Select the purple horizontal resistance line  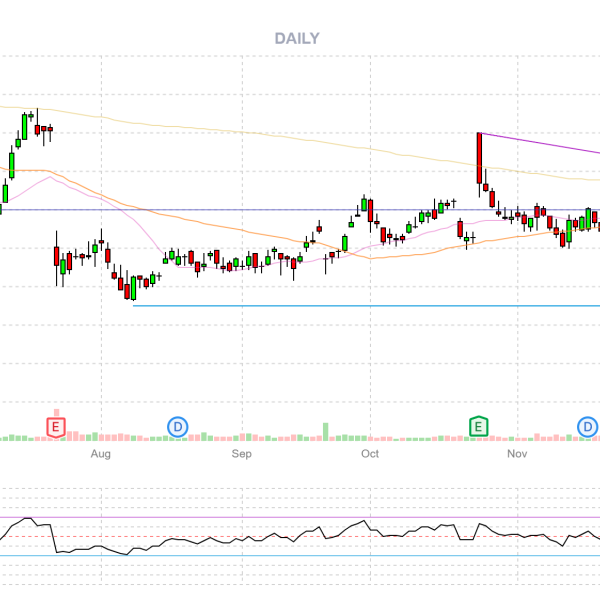pyautogui.click(x=250, y=210)
